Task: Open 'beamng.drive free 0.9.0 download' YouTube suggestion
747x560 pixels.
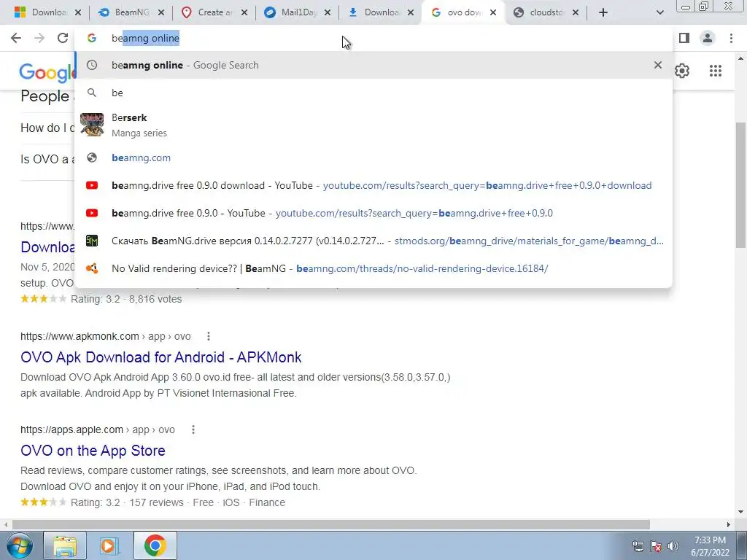Action: point(373,185)
